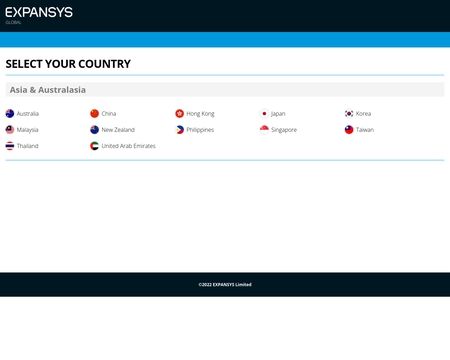This screenshot has width=450, height=360.
Task: Click the Hong Kong flag icon
Action: tap(180, 114)
